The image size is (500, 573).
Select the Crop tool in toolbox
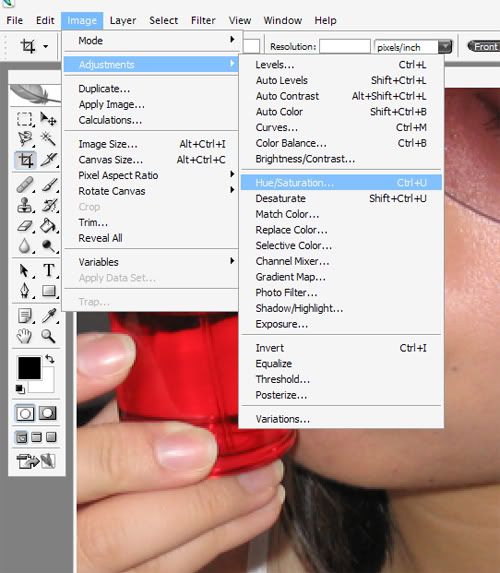tap(25, 160)
